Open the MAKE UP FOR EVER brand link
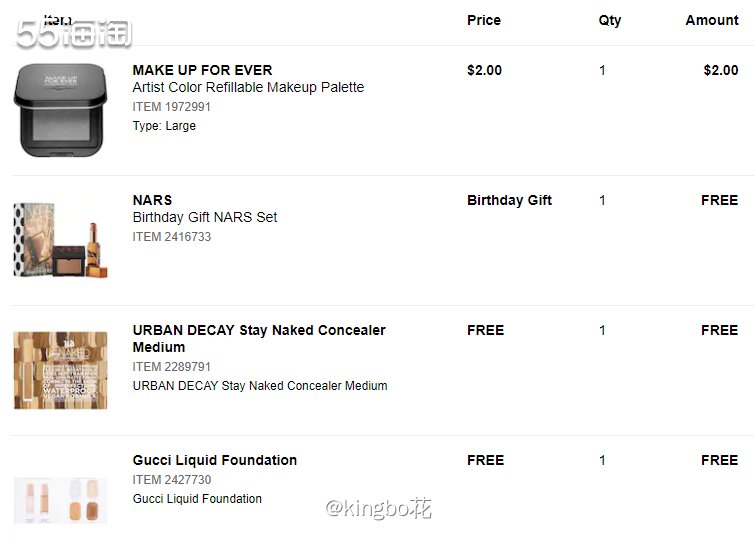 (202, 70)
